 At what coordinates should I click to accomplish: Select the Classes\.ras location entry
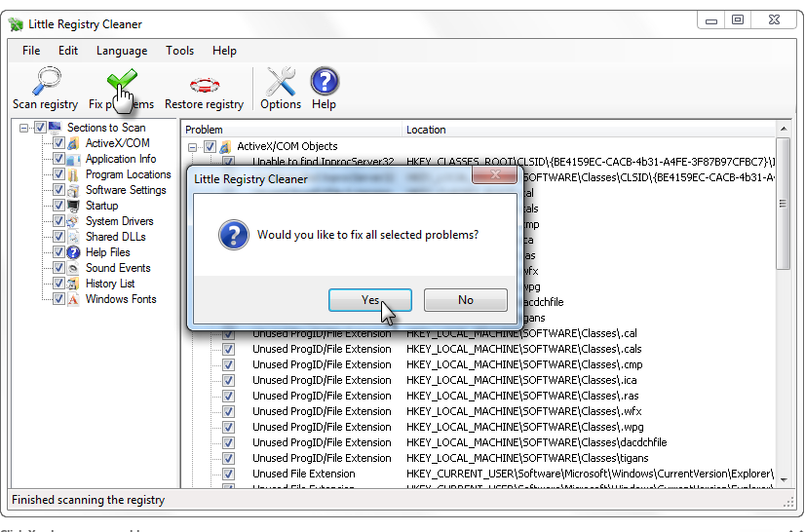click(522, 396)
